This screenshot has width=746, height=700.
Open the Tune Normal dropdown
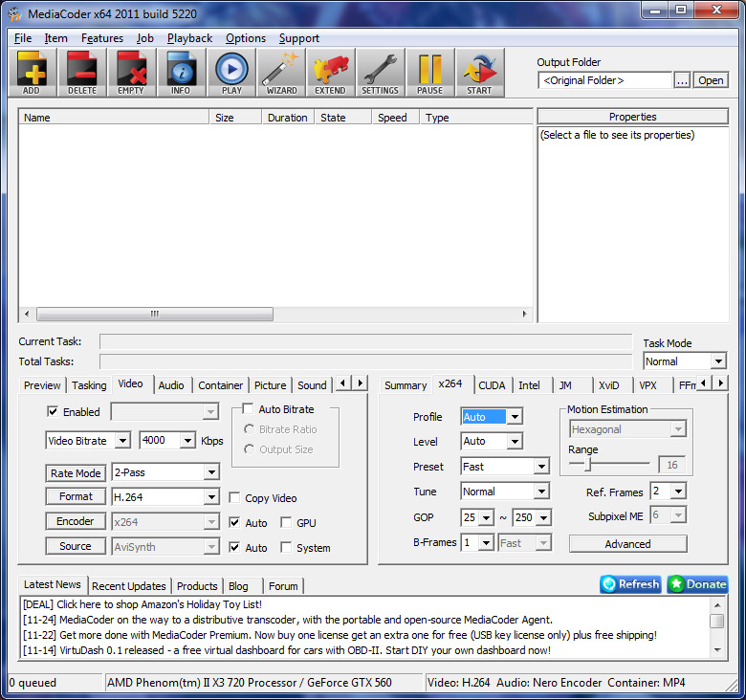tap(541, 492)
